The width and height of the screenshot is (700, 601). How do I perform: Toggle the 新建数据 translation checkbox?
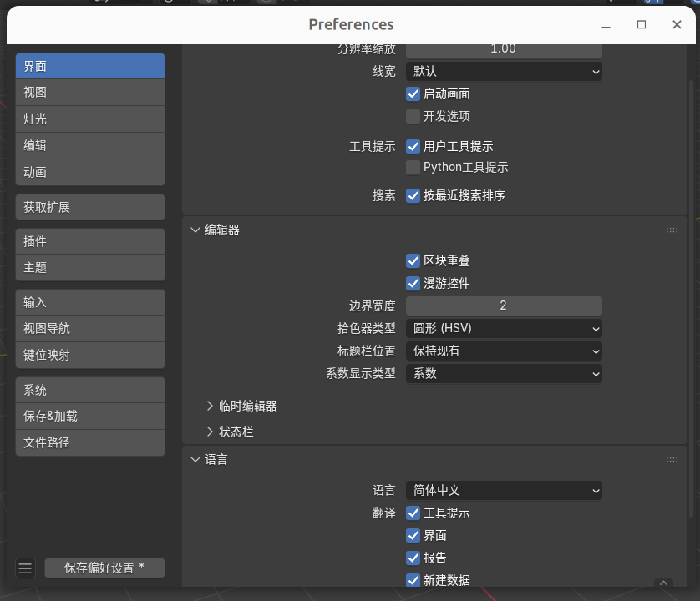click(x=413, y=580)
